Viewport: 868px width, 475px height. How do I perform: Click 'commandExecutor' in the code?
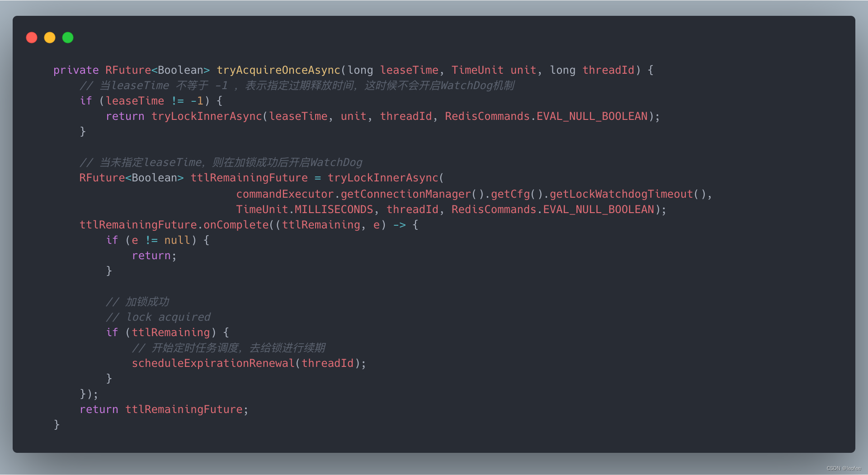coord(285,194)
